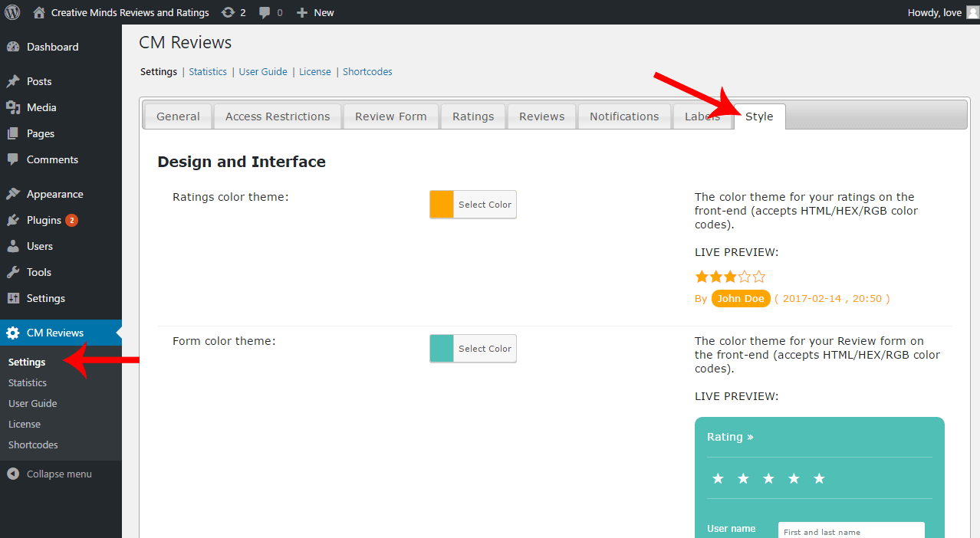Click the Design and Interface heading
The width and height of the screenshot is (980, 538).
coord(242,162)
